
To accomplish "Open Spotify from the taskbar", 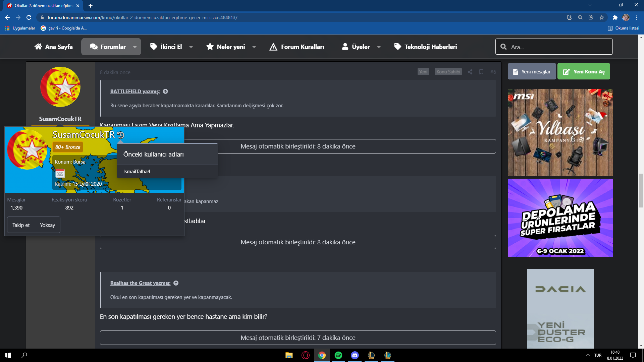I will coord(338,355).
